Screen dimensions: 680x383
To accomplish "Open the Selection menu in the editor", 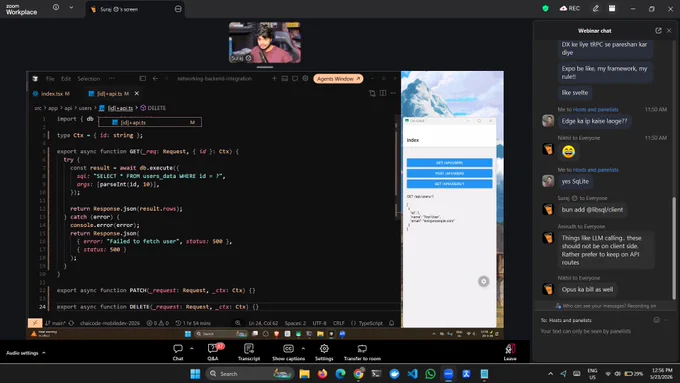I will (x=88, y=79).
